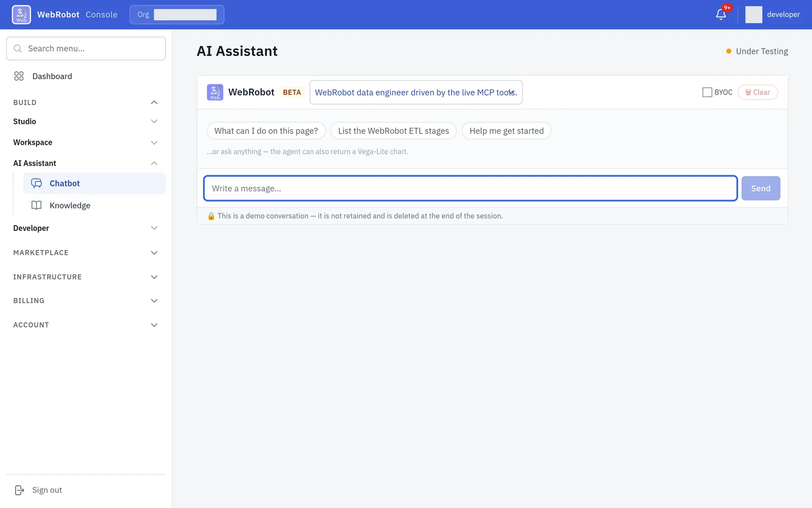Open the Org selector
812x508 pixels.
tap(177, 15)
